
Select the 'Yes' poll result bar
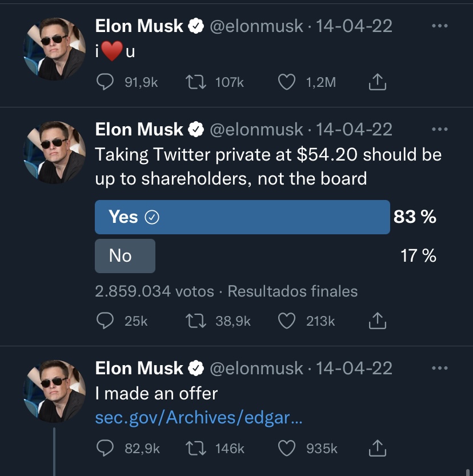[x=242, y=217]
